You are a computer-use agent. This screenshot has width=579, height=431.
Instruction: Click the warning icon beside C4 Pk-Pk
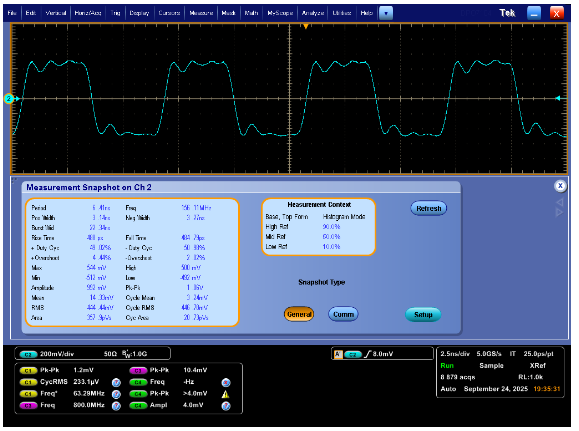pos(225,394)
